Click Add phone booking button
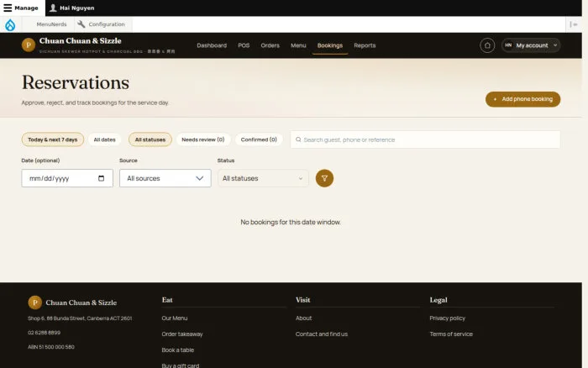The image size is (588, 368). [522, 99]
